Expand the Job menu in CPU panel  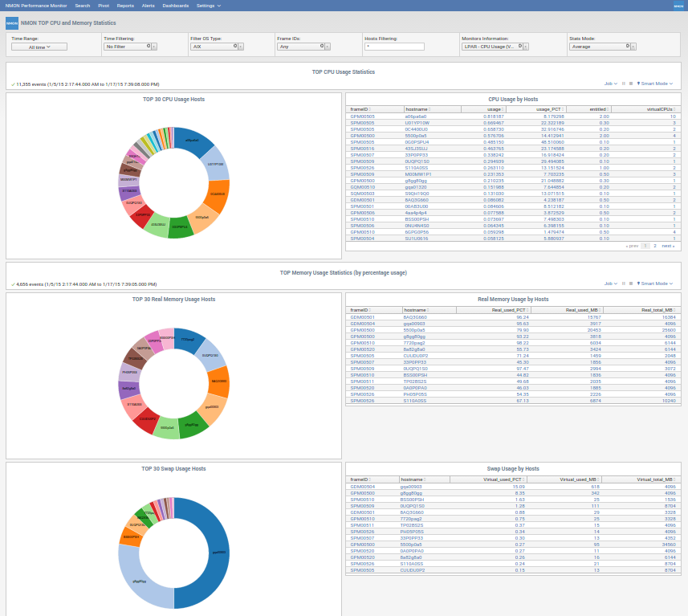pos(610,84)
